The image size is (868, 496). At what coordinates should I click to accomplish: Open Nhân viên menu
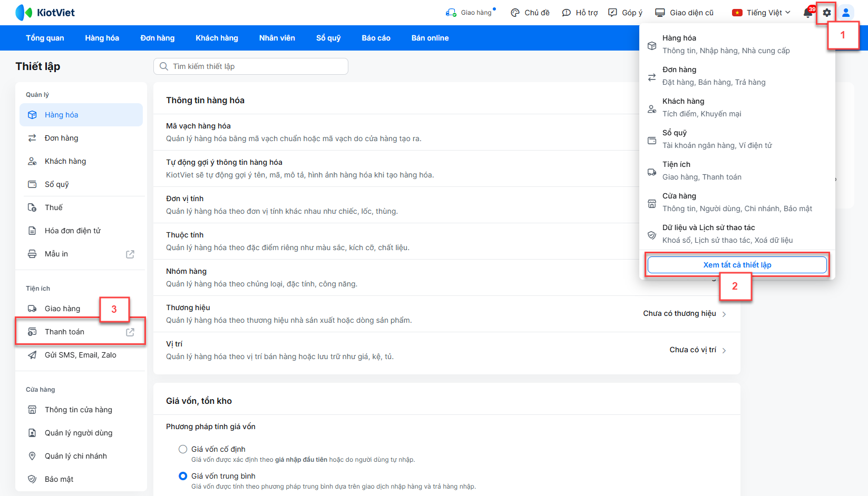(x=277, y=38)
